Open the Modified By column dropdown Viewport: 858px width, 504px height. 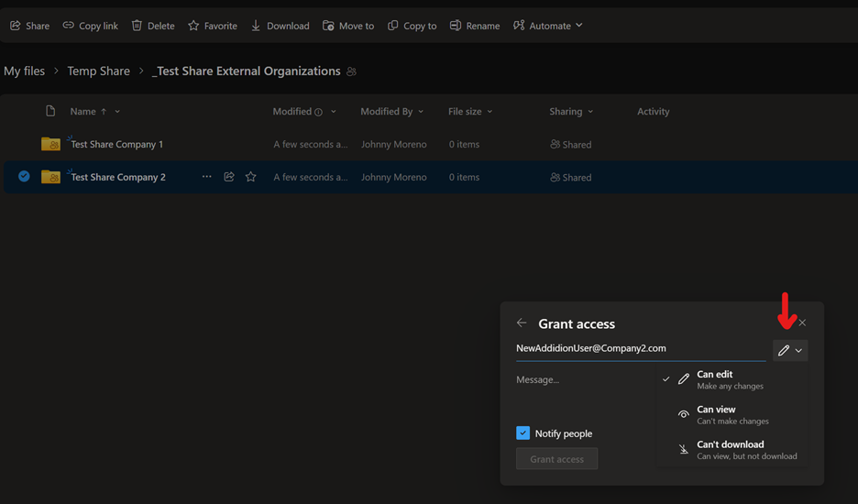point(421,112)
